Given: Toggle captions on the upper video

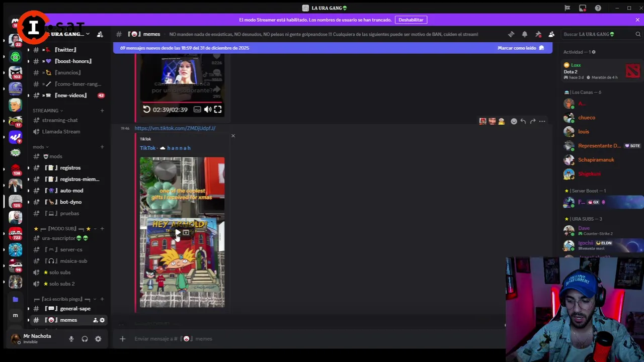Looking at the screenshot, I should [197, 109].
